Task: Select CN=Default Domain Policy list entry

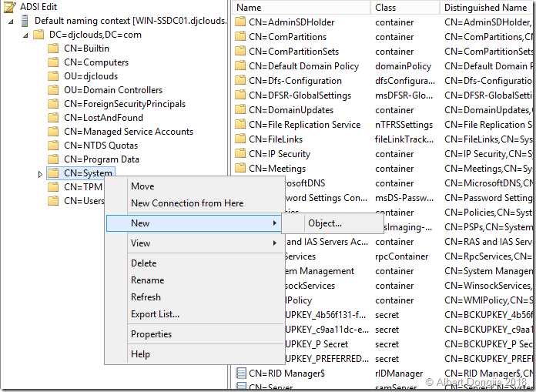Action: click(304, 66)
